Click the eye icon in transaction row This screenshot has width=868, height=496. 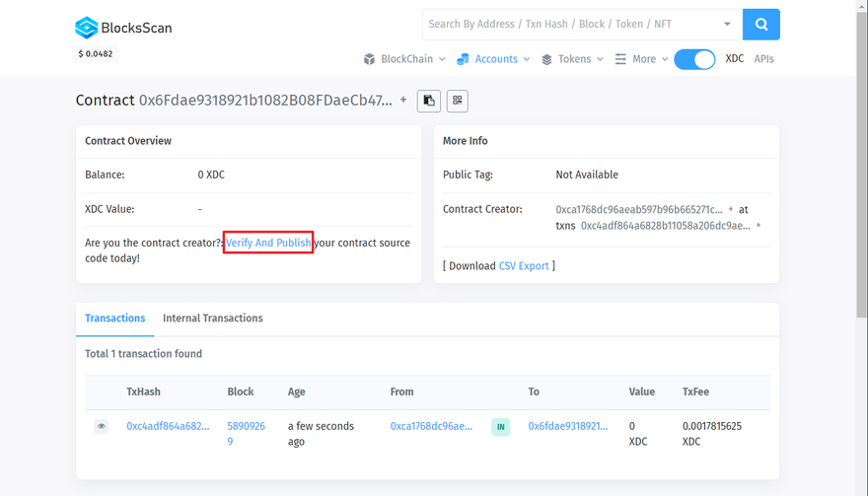tap(102, 427)
